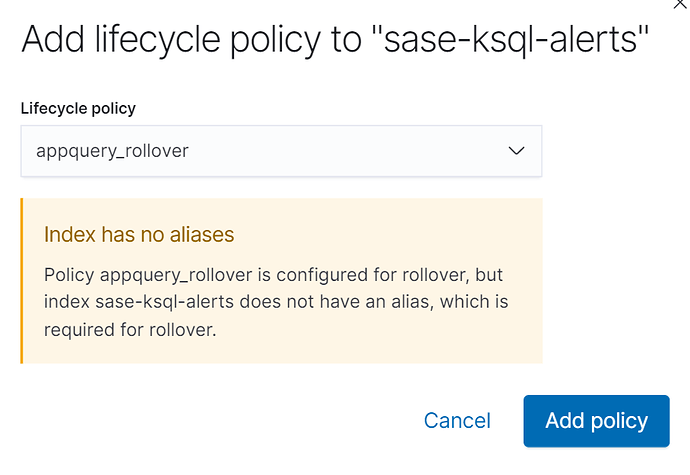
Task: Click the yellow left border of warning
Action: pyautogui.click(x=22, y=281)
